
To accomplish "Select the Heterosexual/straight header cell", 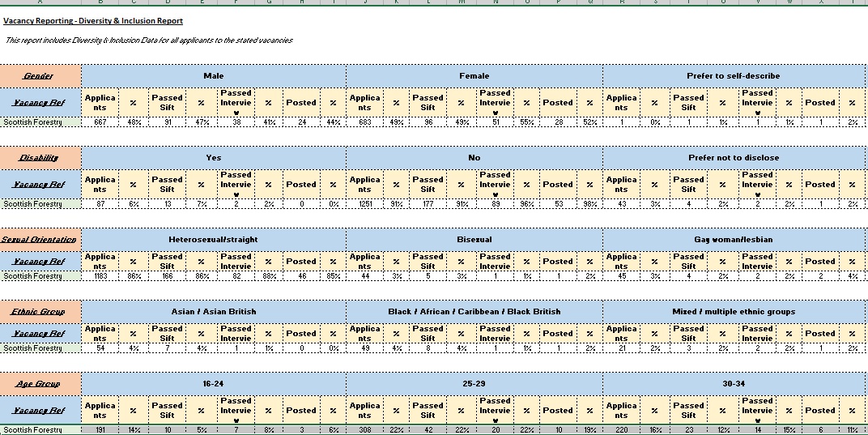I will (x=213, y=240).
